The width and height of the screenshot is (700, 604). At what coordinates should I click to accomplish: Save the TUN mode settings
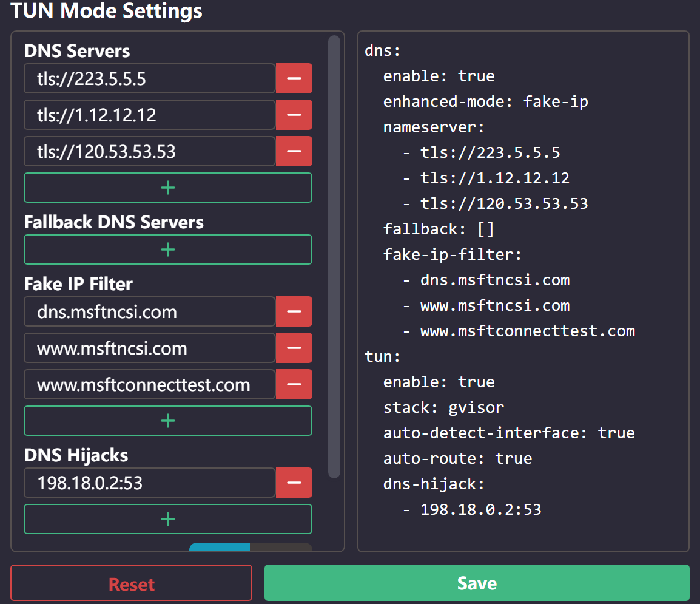[477, 583]
